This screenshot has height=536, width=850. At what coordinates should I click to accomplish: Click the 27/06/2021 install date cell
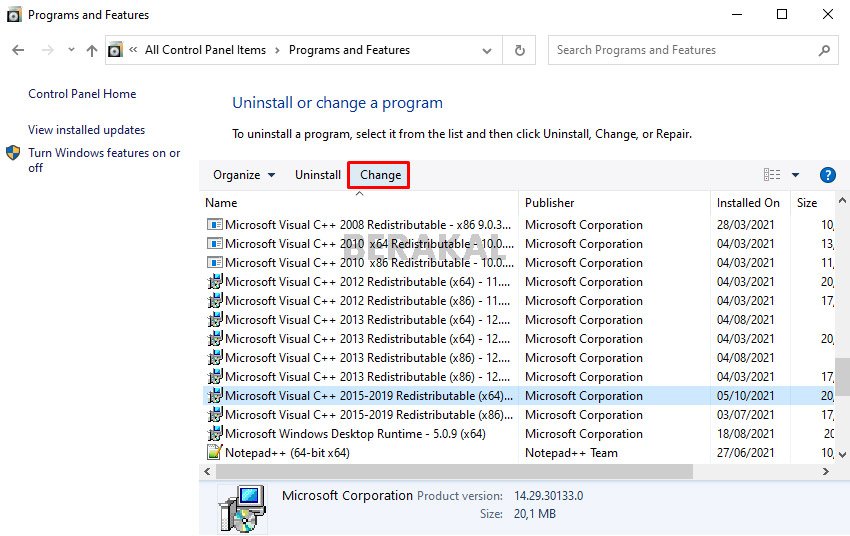tap(745, 453)
